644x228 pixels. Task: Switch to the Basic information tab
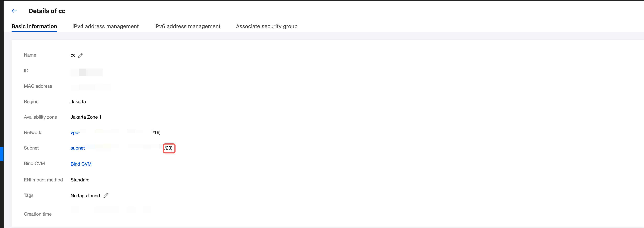(34, 26)
